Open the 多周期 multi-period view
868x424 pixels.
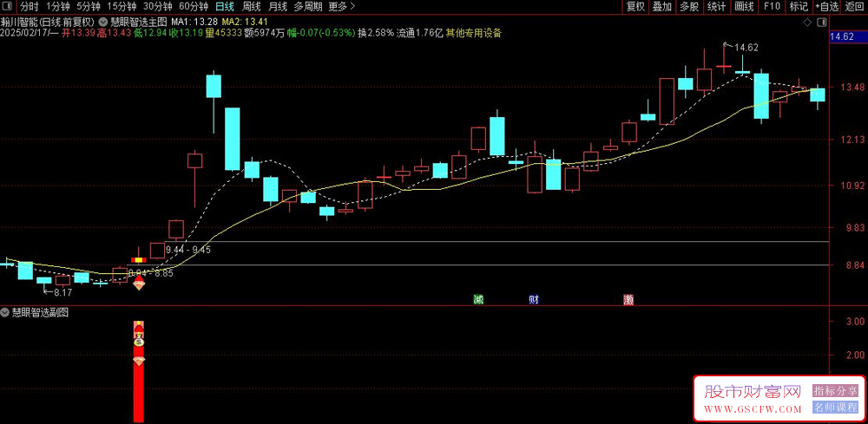click(307, 7)
